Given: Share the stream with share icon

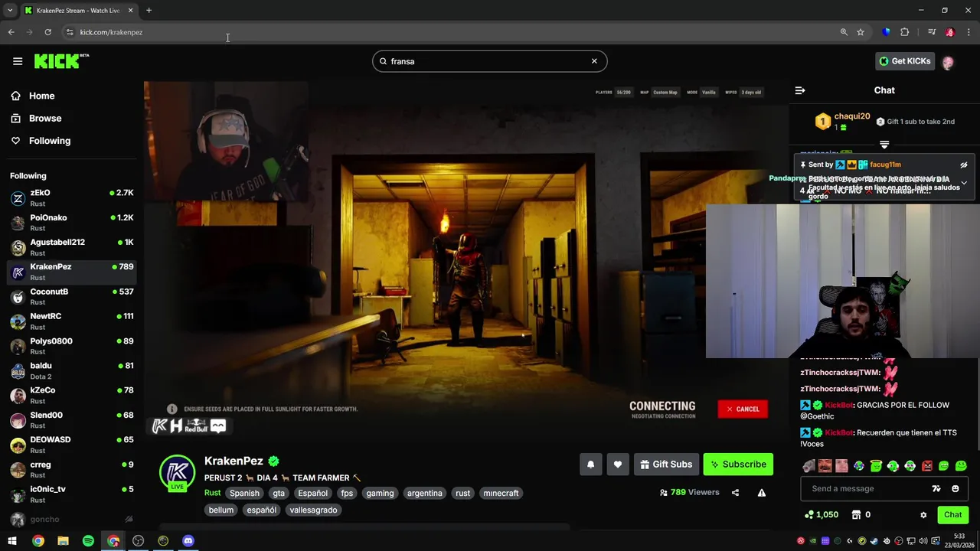Looking at the screenshot, I should click(735, 493).
